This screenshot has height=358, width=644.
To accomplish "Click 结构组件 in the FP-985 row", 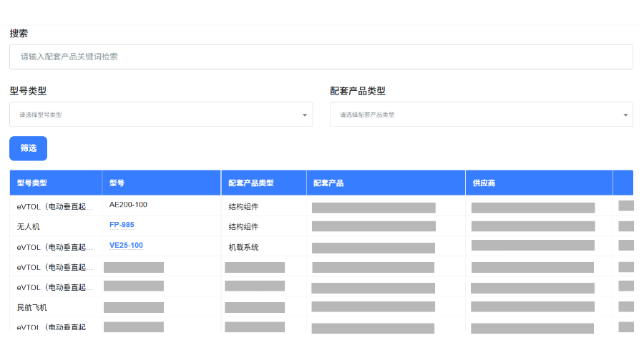I will tap(243, 227).
